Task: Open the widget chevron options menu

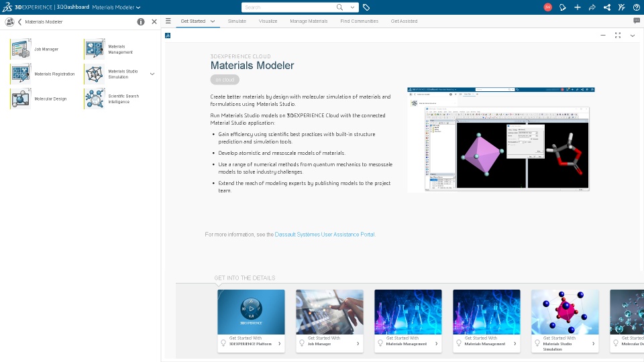Action: pos(633,36)
